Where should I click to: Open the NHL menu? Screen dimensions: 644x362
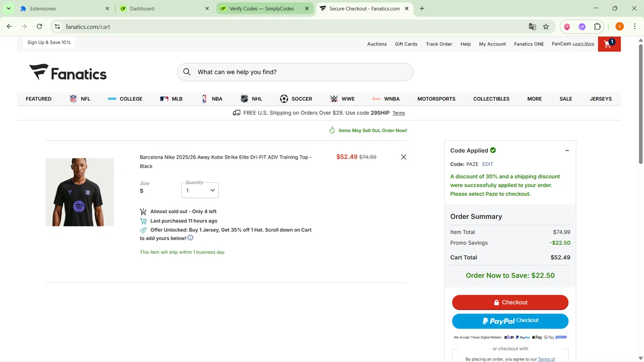[x=251, y=99]
